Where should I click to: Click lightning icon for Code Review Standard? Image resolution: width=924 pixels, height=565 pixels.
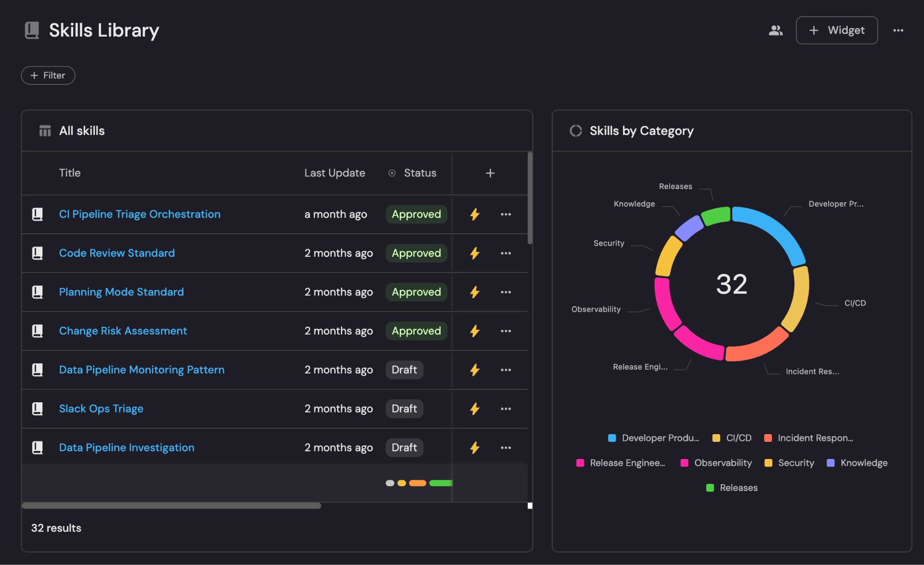[475, 253]
